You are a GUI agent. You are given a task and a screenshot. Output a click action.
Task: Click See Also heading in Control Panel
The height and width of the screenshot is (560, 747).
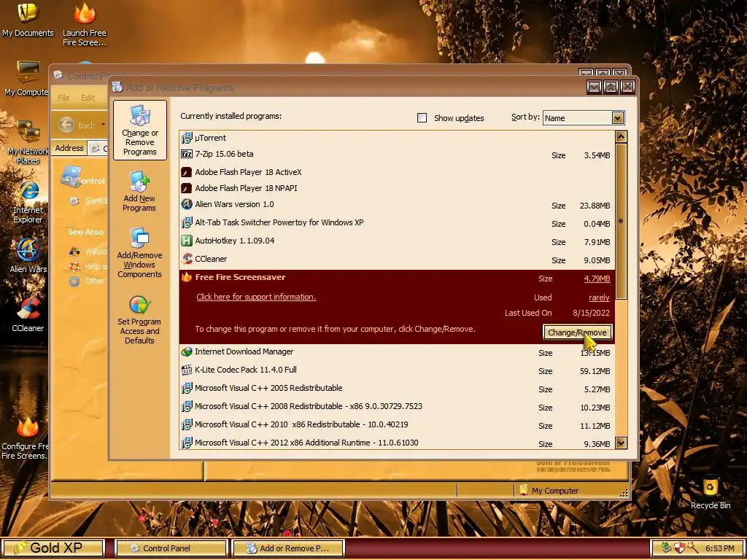pyautogui.click(x=86, y=233)
